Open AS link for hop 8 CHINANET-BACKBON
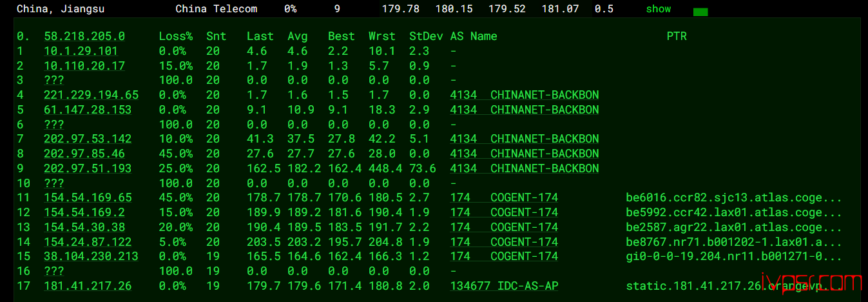Viewport: 868px width, 302px height. pos(525,154)
